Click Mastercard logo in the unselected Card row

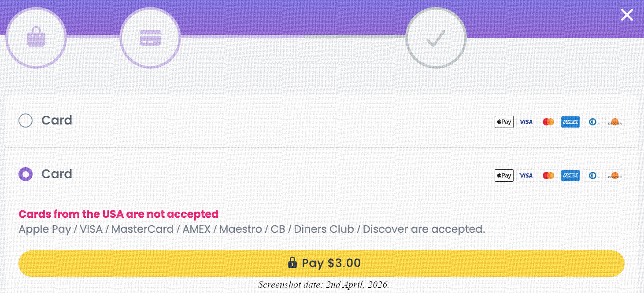[x=548, y=122]
